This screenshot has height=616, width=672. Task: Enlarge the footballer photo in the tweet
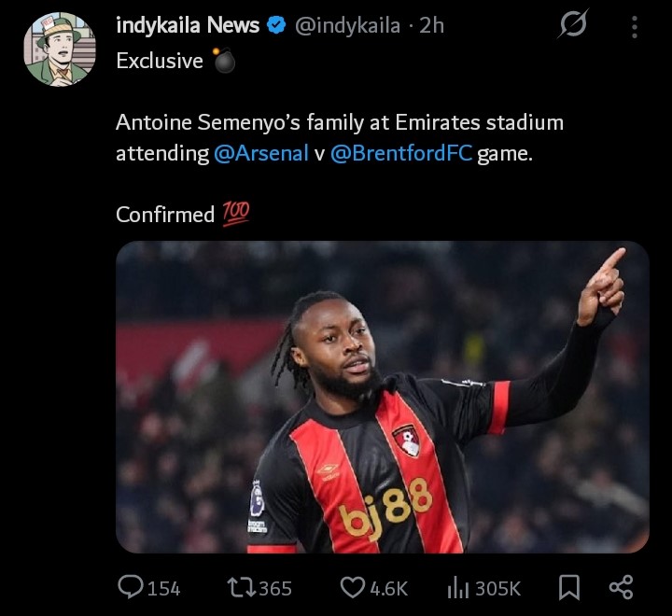(x=382, y=397)
